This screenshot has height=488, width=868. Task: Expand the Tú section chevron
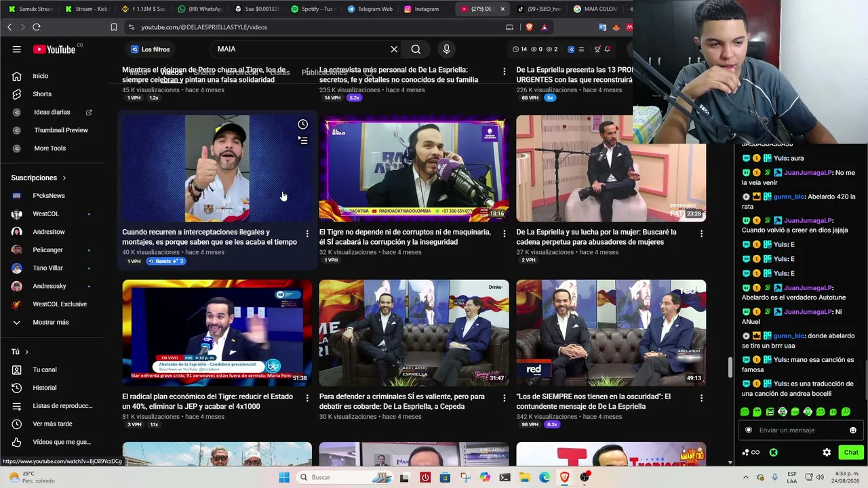coord(27,352)
